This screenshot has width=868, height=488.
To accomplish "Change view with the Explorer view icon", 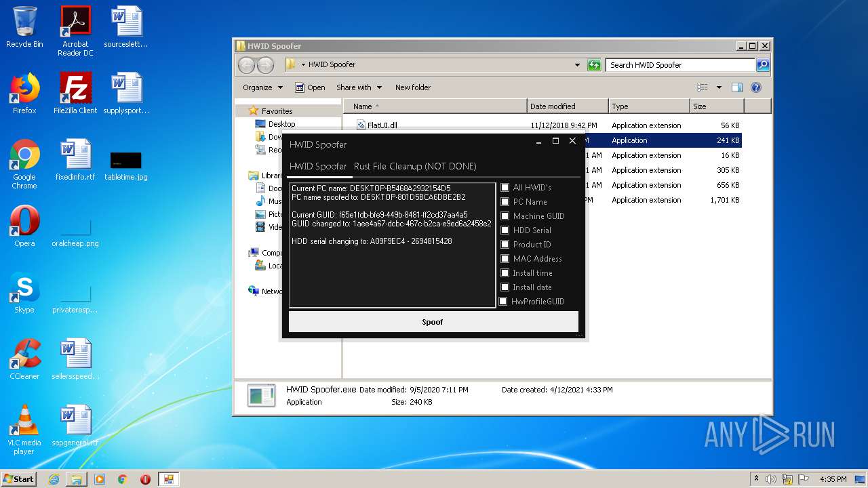I will [703, 87].
